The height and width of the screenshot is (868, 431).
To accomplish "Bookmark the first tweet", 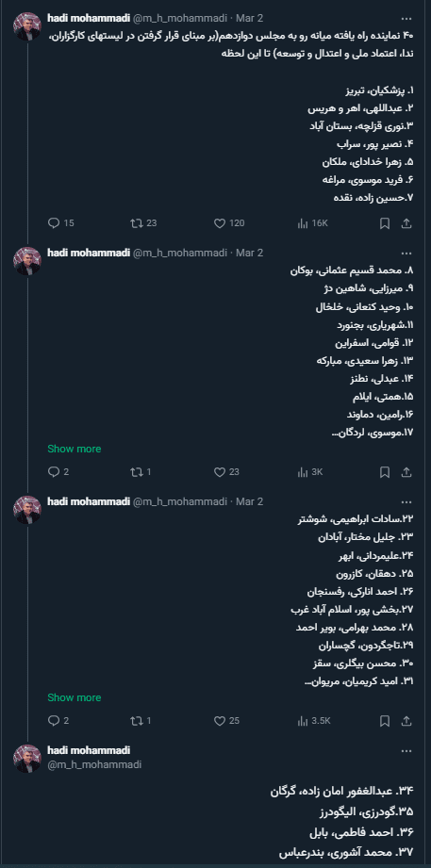I will pyautogui.click(x=385, y=223).
